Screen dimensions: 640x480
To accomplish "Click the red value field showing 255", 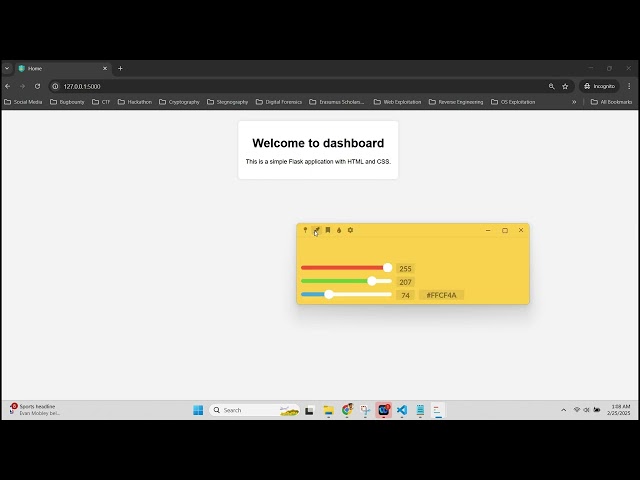I will click(x=405, y=269).
